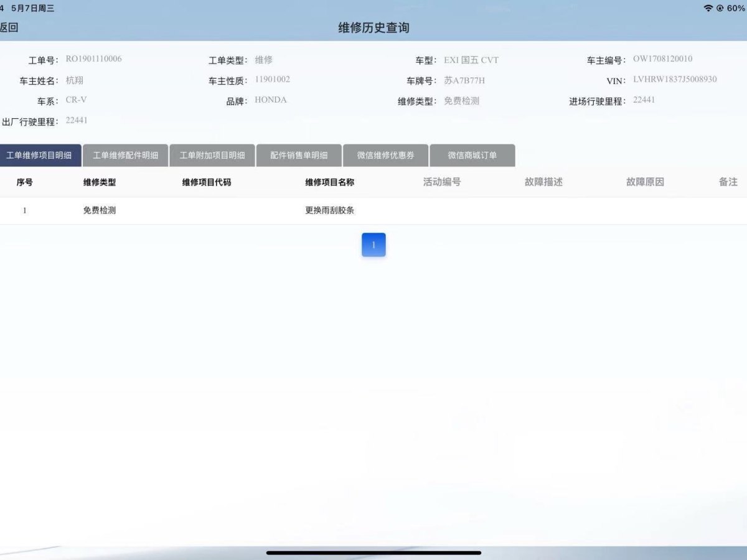Tap the orientation lock status icon
The width and height of the screenshot is (747, 560).
(x=720, y=8)
